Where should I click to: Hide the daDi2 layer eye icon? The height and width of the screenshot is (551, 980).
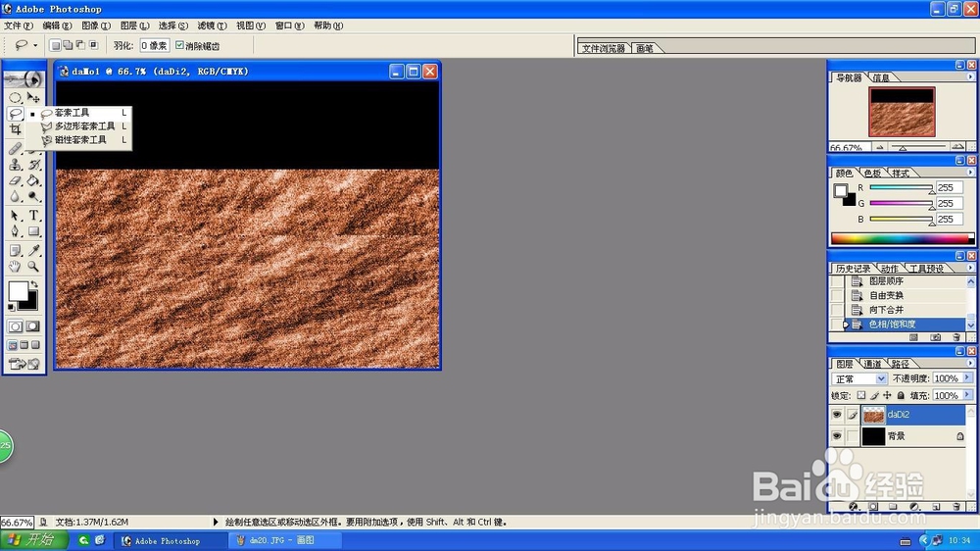point(836,414)
